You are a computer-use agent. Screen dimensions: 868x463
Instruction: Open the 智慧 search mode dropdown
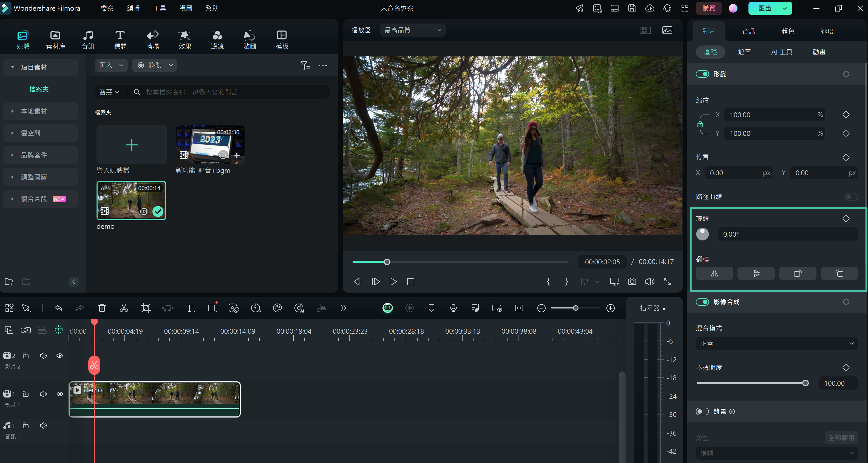(x=109, y=92)
